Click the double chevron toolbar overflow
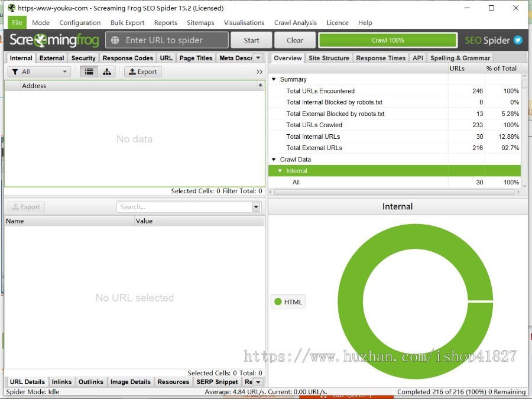Screen dimensions: 532x399 coord(259,72)
